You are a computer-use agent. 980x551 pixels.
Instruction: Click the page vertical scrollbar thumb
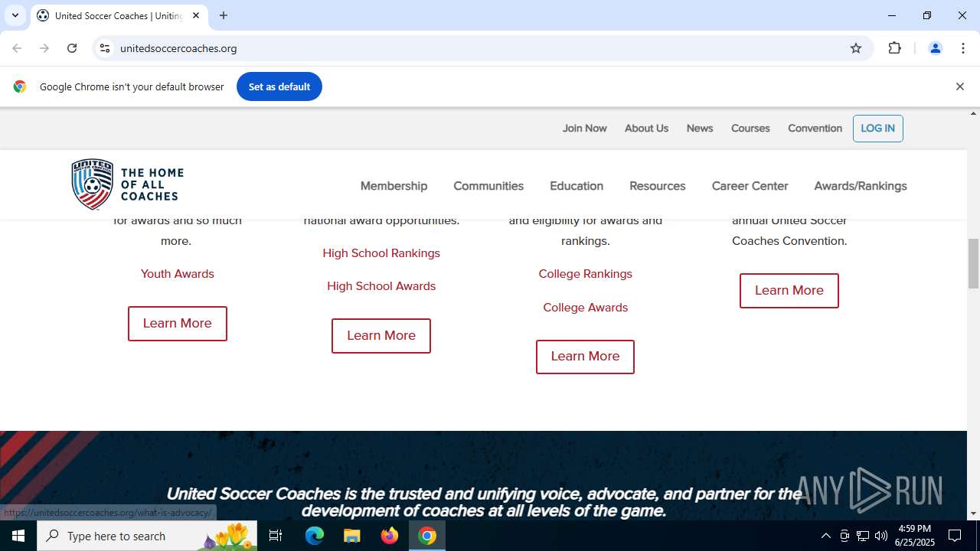[x=973, y=264]
